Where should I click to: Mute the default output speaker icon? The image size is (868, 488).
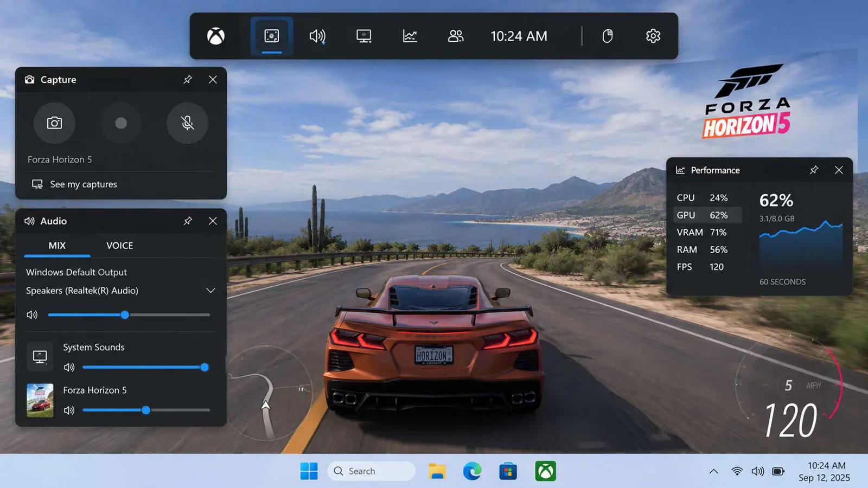[32, 315]
